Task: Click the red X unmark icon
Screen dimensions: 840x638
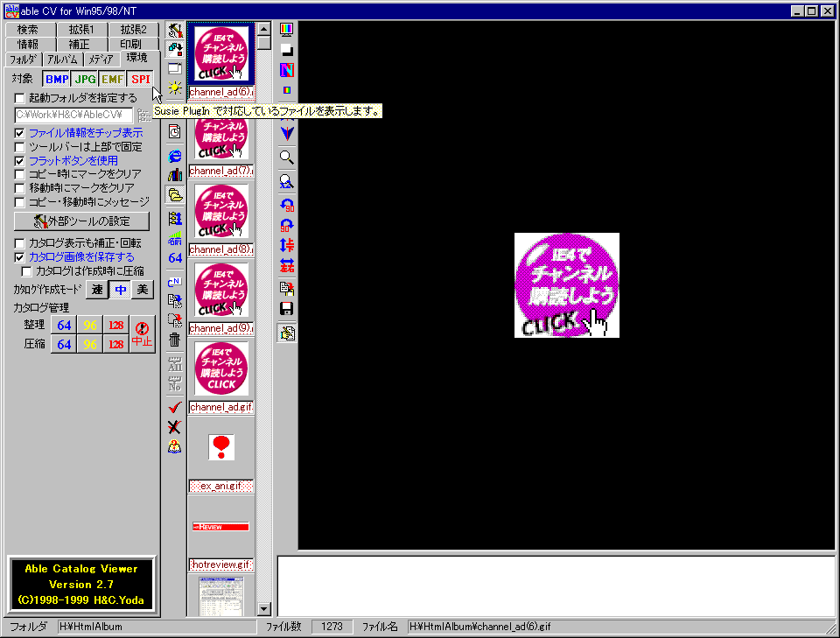Action: (x=175, y=427)
